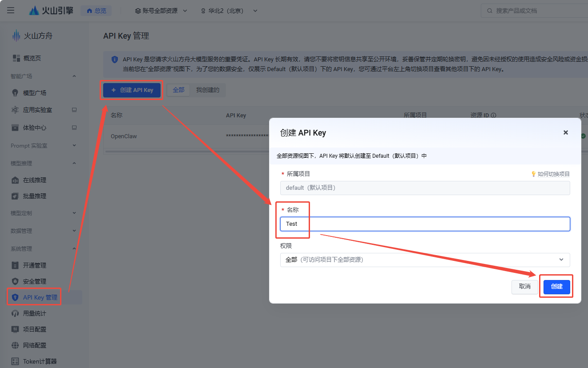Switch to the 我创建的 filter tab
This screenshot has width=588, height=368.
[208, 90]
